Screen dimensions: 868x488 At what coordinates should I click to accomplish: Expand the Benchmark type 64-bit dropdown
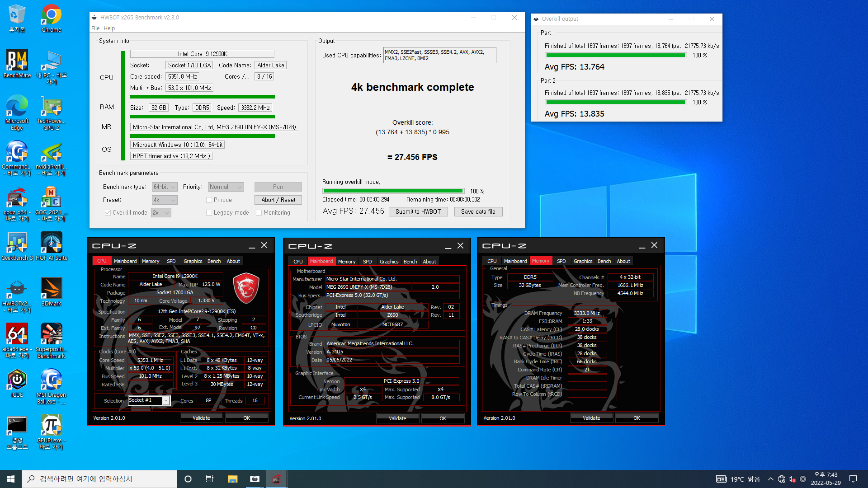pyautogui.click(x=165, y=187)
